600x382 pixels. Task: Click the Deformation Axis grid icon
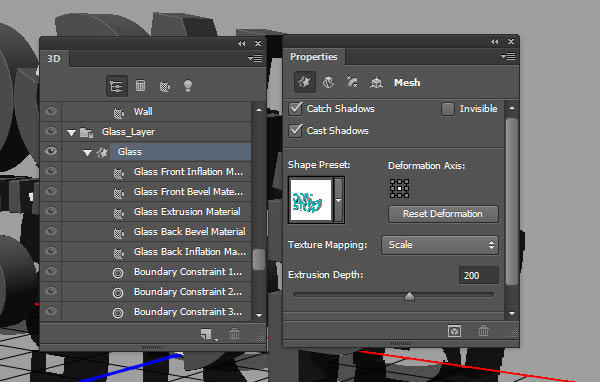pyautogui.click(x=399, y=188)
